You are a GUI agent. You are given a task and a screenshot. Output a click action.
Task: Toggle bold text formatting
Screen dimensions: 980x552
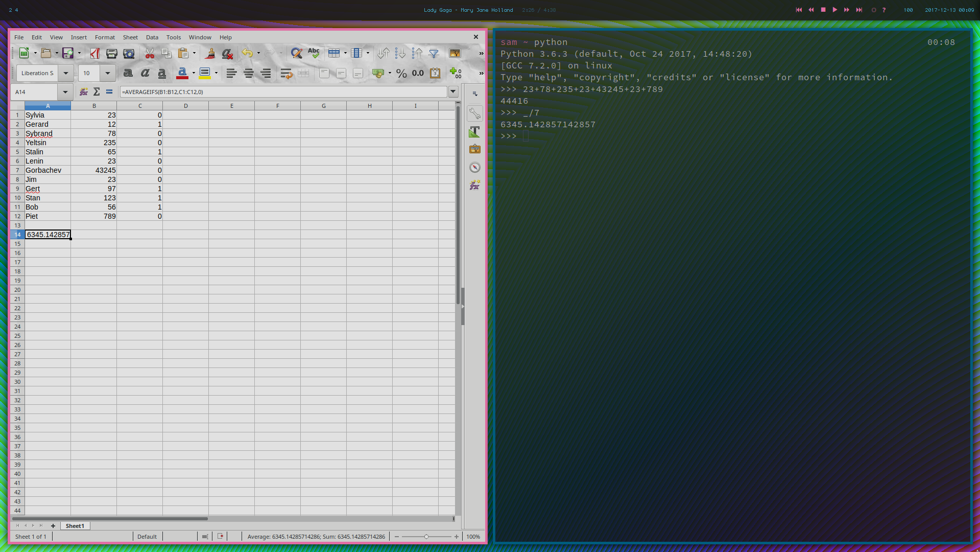click(128, 73)
